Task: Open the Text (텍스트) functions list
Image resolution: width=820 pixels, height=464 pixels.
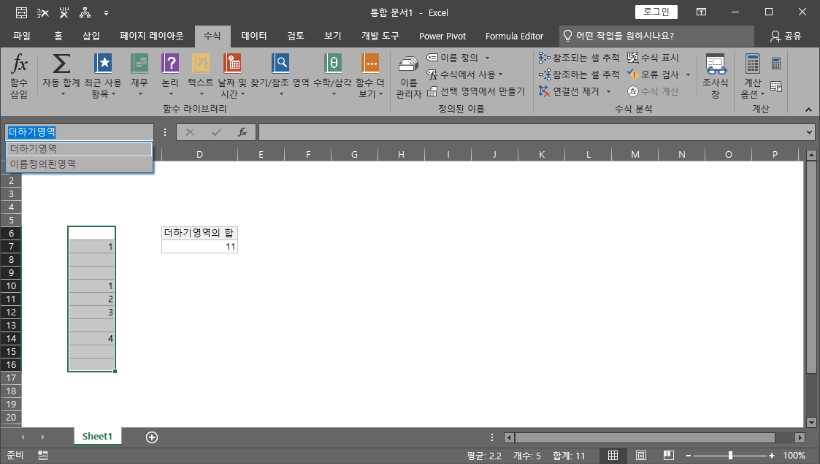Action: tap(201, 76)
